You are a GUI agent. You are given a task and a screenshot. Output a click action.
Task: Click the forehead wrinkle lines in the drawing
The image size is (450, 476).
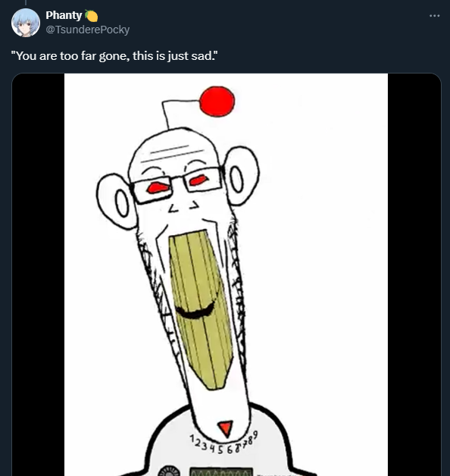click(173, 154)
